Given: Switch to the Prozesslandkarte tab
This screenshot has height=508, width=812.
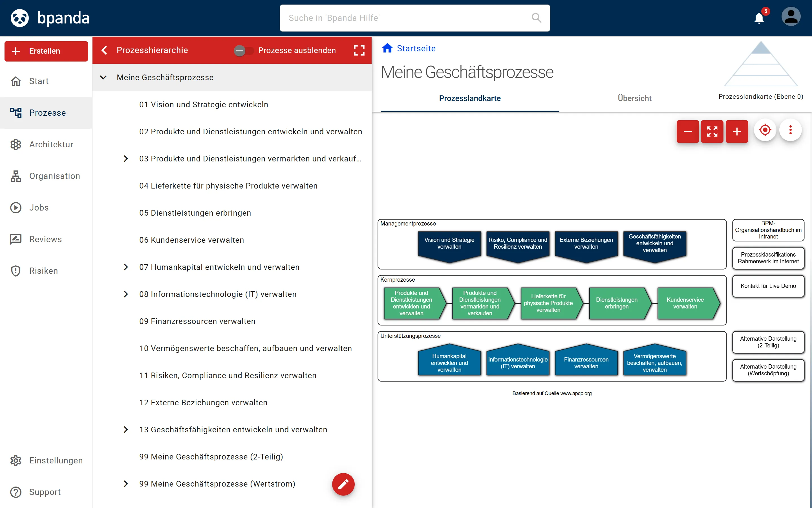Looking at the screenshot, I should click(x=470, y=98).
